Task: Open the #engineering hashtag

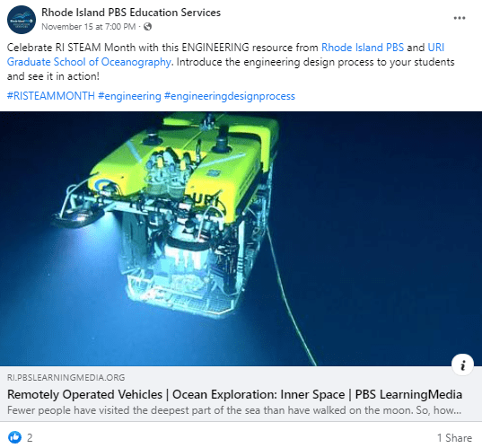Action: tap(129, 96)
